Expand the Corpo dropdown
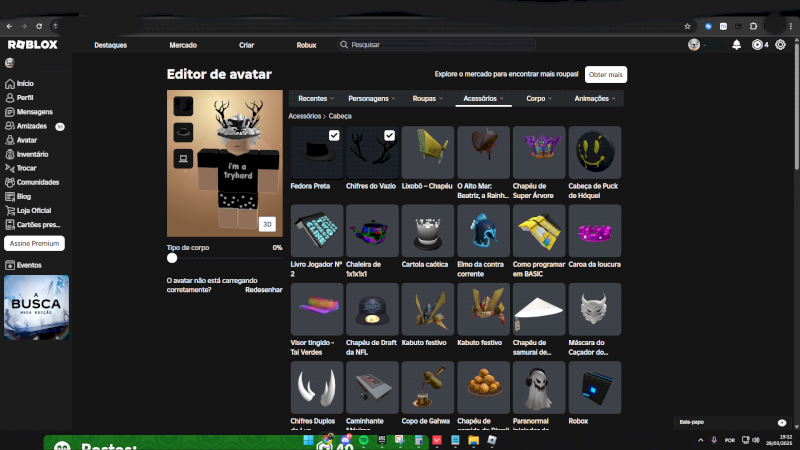800x450 pixels. coord(539,98)
